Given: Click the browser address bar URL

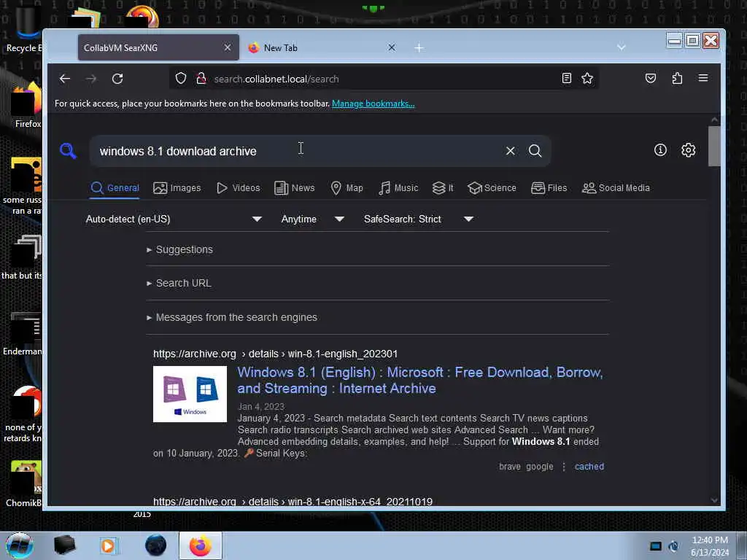Looking at the screenshot, I should [276, 79].
